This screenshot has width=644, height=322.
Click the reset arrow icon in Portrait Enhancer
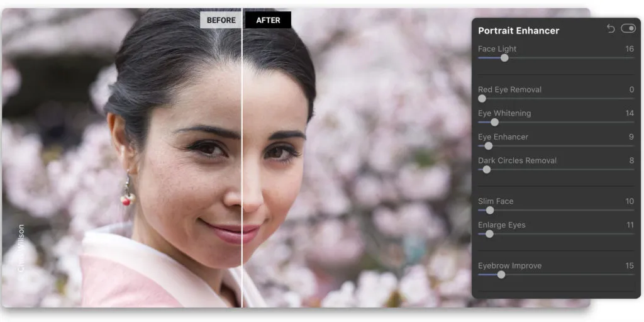[611, 29]
